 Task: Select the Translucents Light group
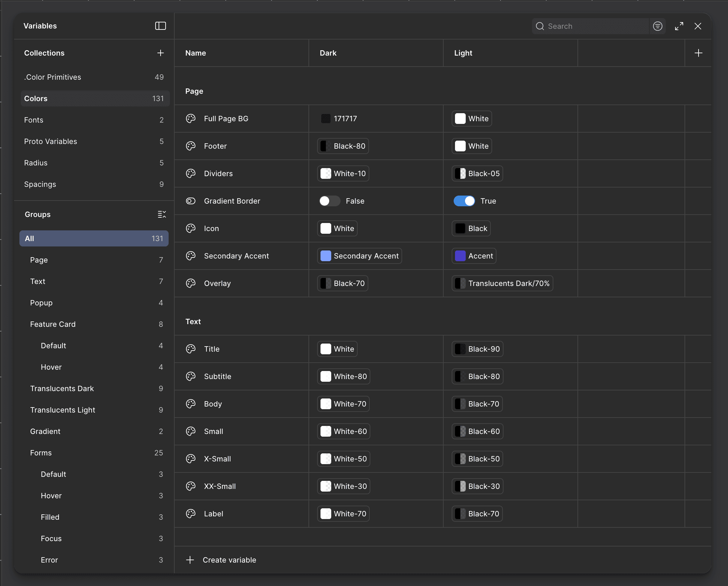(63, 410)
